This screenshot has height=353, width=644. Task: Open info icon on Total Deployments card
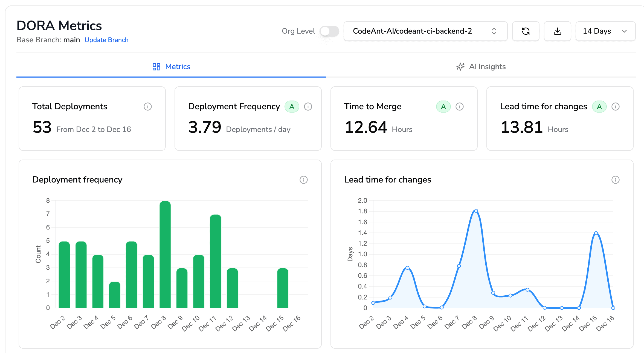coord(148,107)
